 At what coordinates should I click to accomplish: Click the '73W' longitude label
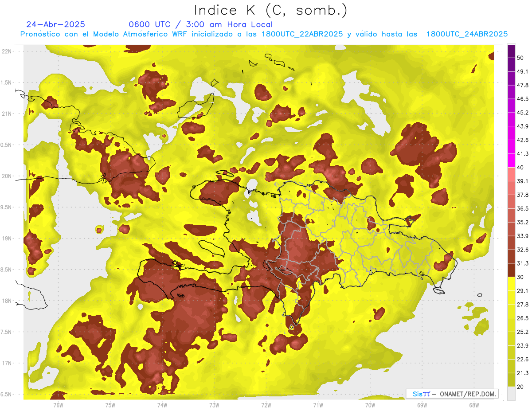(214, 405)
